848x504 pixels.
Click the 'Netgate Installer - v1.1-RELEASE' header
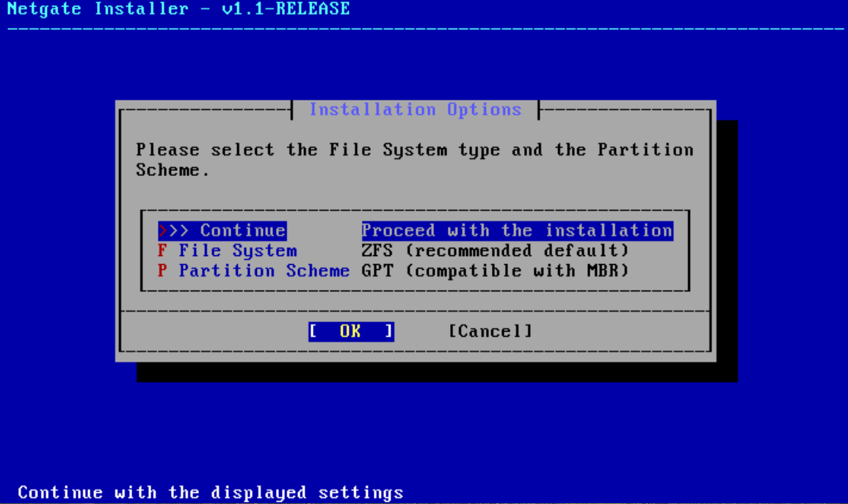pos(178,10)
